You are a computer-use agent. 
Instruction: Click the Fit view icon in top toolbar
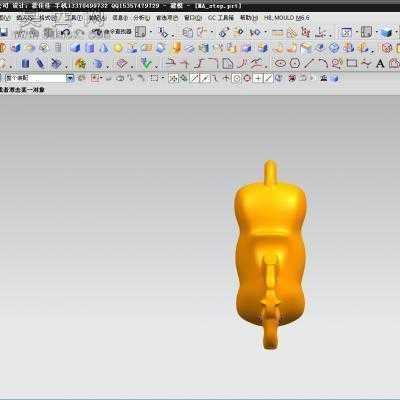tap(346, 33)
